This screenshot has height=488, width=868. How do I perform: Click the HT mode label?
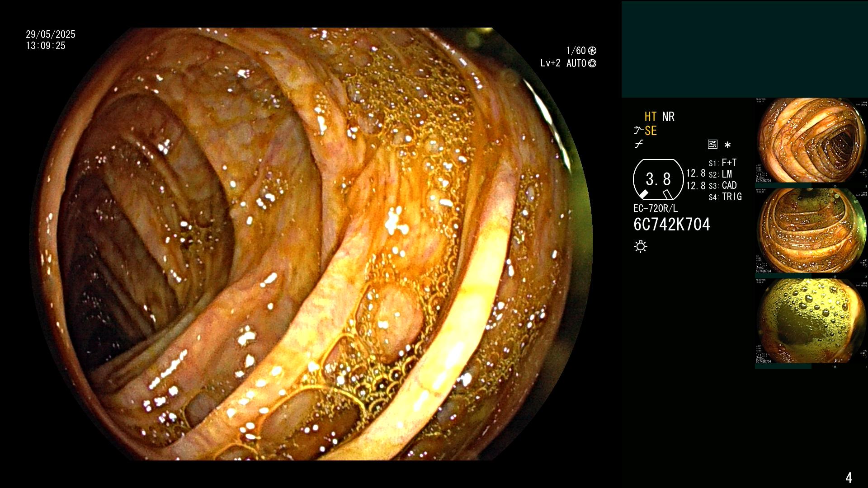[651, 117]
